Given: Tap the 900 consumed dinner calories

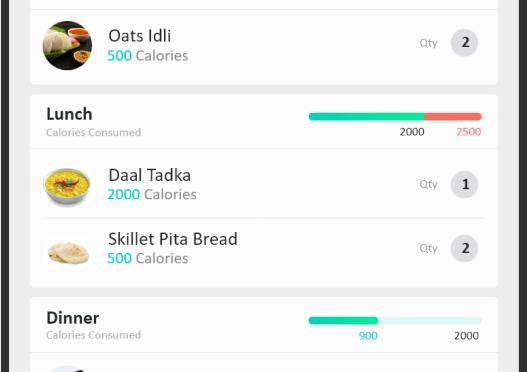Looking at the screenshot, I should (x=368, y=336).
